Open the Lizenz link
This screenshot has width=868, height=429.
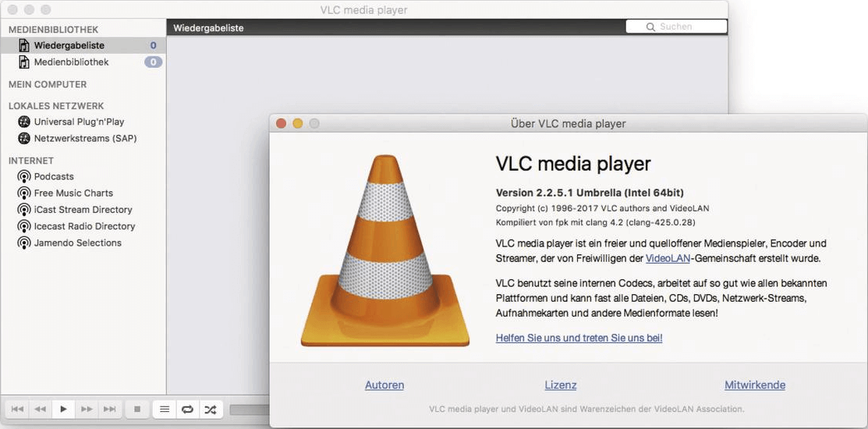pyautogui.click(x=561, y=385)
